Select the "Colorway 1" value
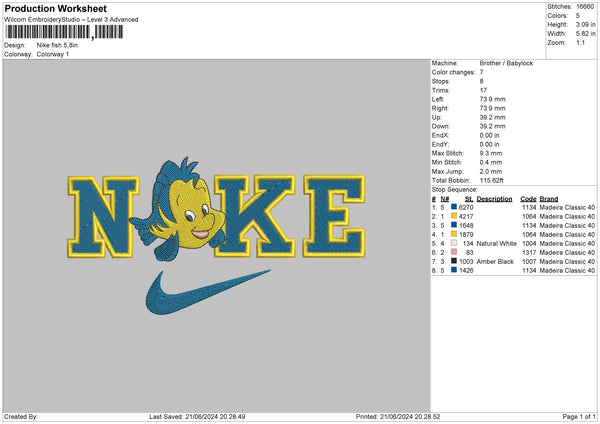 (53, 54)
